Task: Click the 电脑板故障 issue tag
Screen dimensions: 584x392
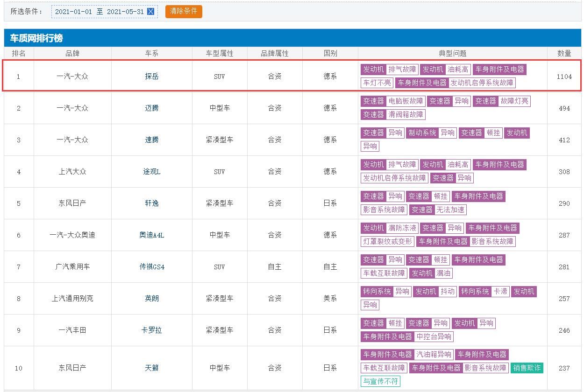Action: click(406, 101)
